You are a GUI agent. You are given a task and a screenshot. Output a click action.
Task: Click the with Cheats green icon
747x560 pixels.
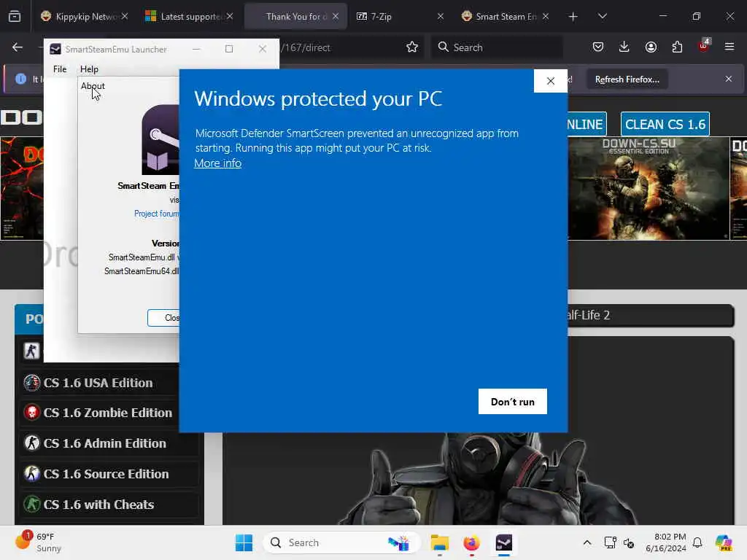click(32, 505)
